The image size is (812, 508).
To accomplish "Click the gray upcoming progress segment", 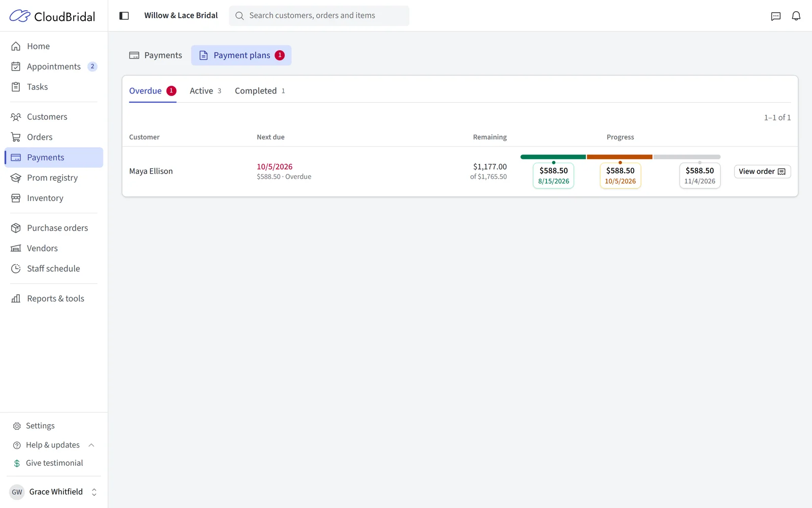I will (687, 157).
